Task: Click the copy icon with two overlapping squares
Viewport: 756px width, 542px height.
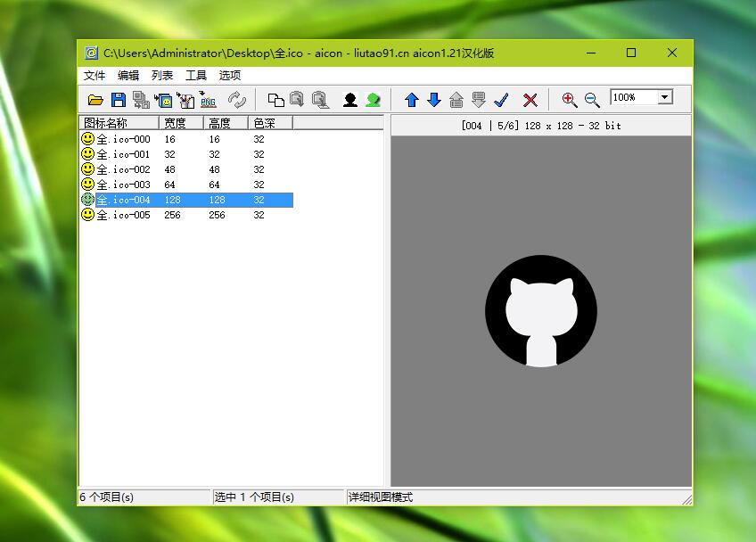Action: pyautogui.click(x=275, y=100)
